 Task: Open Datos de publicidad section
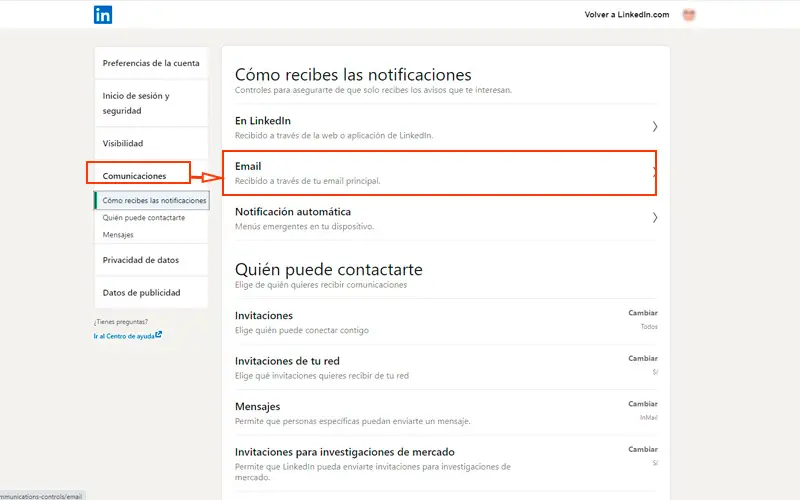[151, 293]
